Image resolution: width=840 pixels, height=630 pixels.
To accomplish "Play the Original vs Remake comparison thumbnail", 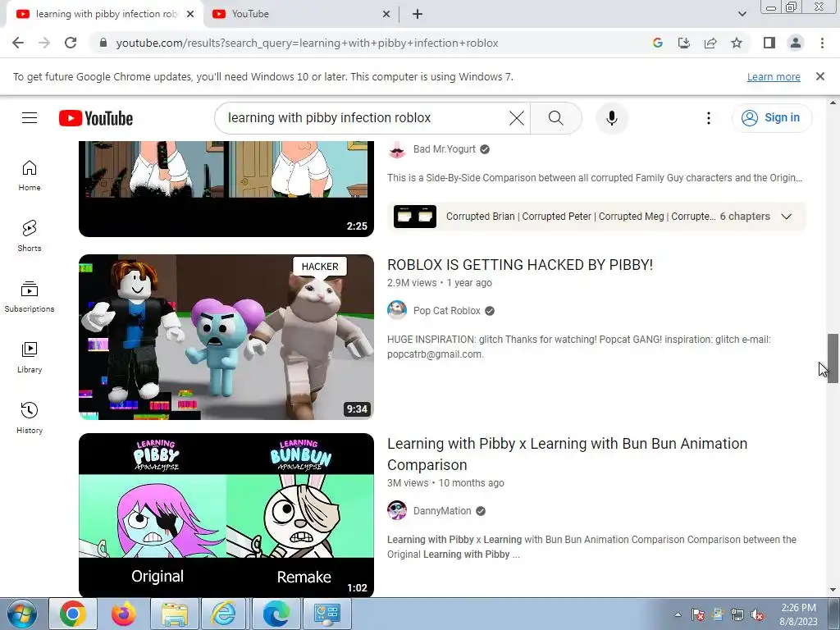I will [x=226, y=515].
